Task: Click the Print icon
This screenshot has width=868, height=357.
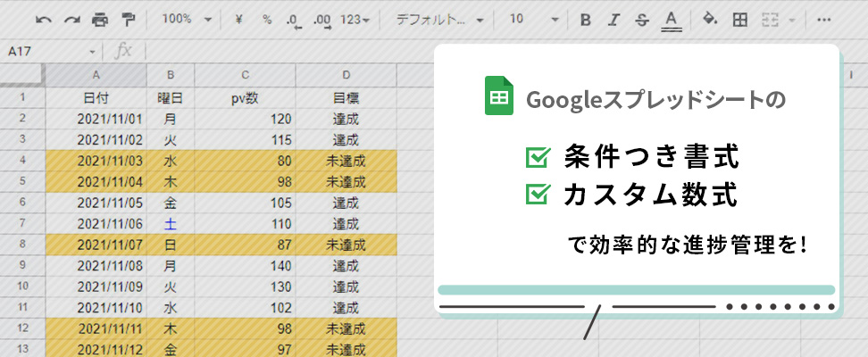Action: 100,20
